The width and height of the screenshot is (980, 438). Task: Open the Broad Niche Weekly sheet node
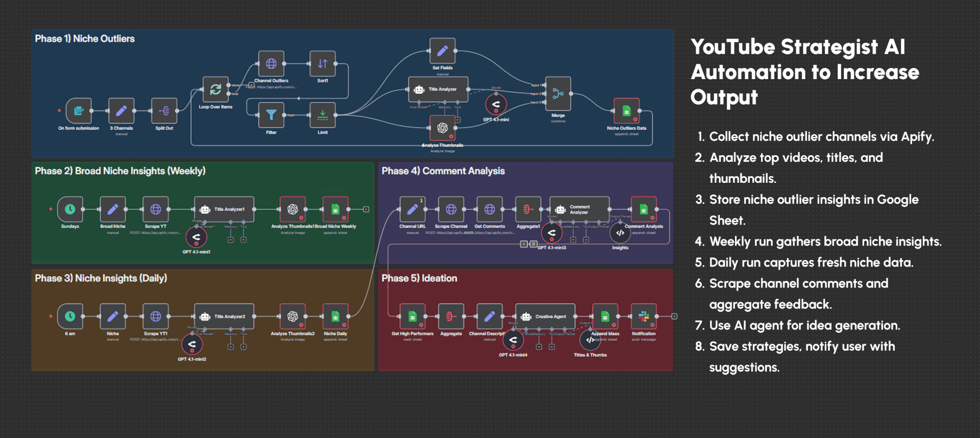click(335, 209)
